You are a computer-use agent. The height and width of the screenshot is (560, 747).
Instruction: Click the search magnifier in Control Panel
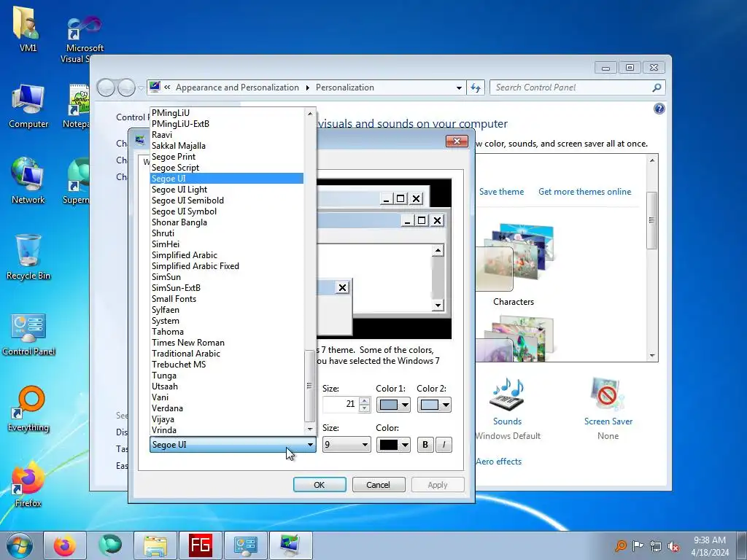(x=657, y=87)
